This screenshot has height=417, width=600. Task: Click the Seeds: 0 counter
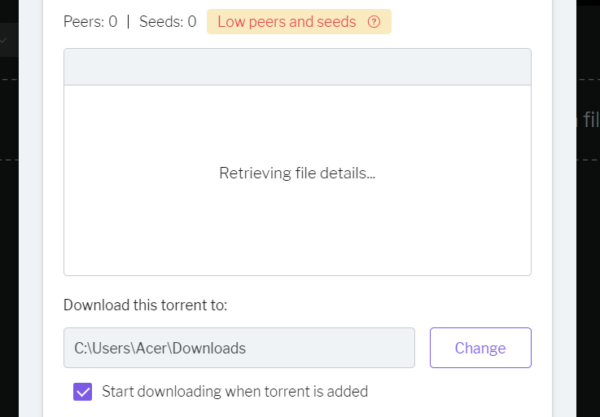(x=168, y=22)
